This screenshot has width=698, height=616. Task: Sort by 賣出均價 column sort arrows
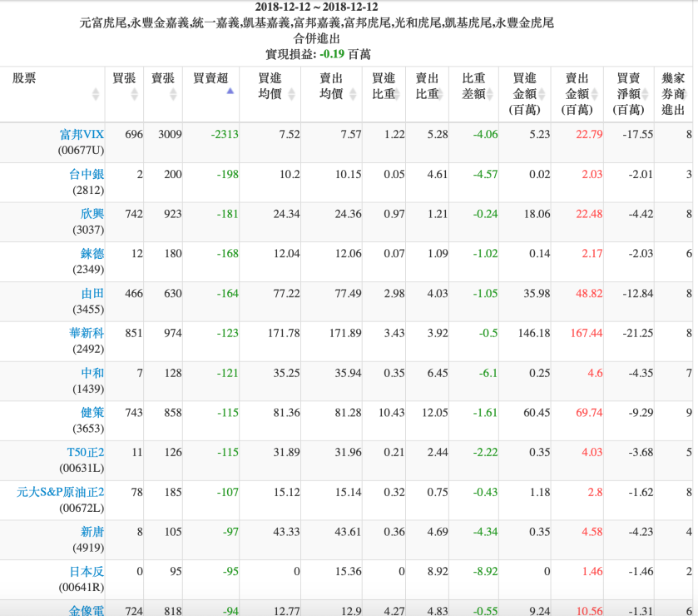click(x=353, y=94)
